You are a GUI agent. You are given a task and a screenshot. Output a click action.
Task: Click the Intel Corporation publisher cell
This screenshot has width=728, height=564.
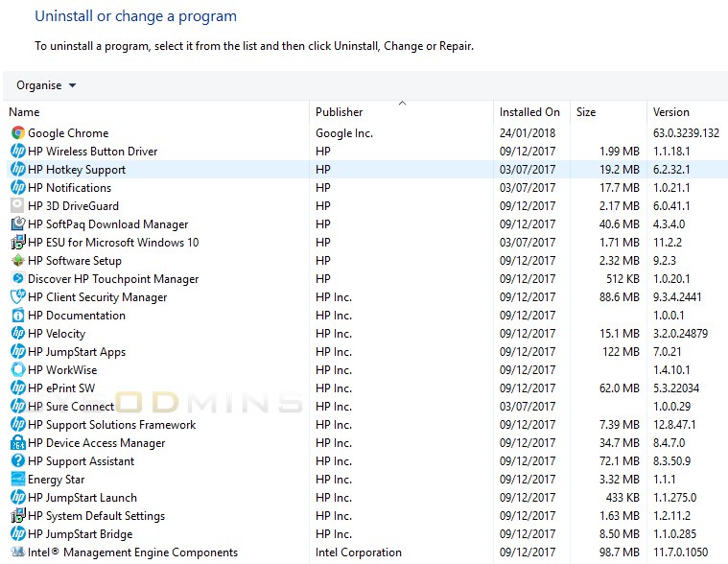359,552
